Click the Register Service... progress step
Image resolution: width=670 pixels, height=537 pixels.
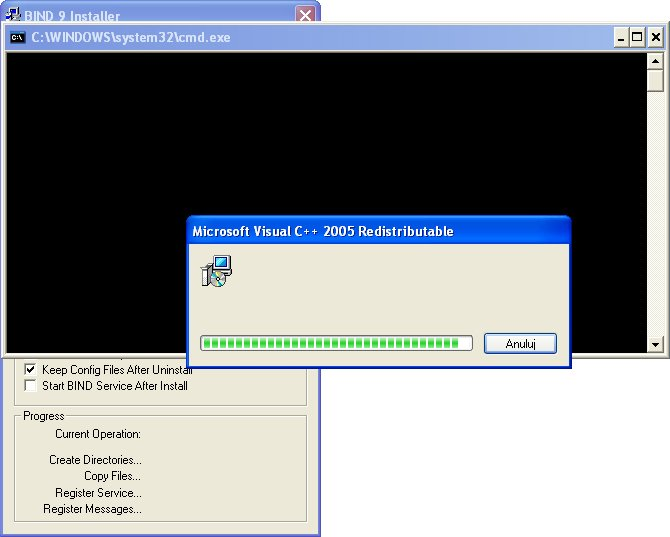point(98,493)
